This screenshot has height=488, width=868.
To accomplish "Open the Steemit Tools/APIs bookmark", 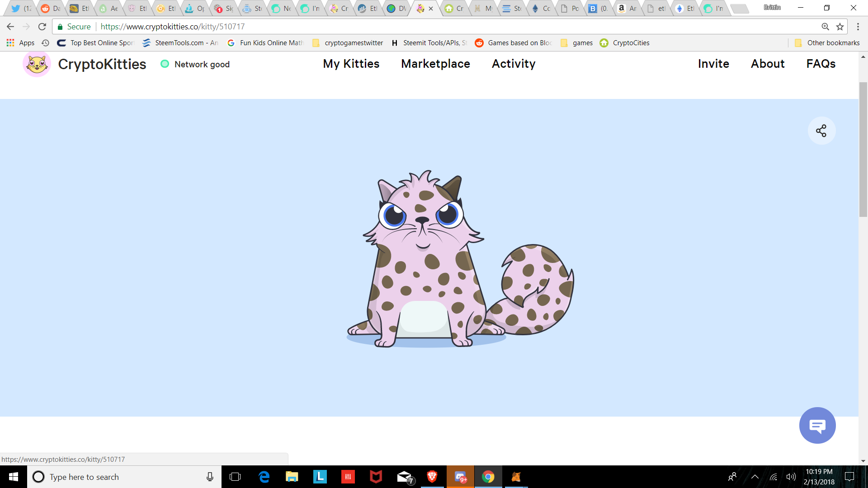I will (x=429, y=43).
